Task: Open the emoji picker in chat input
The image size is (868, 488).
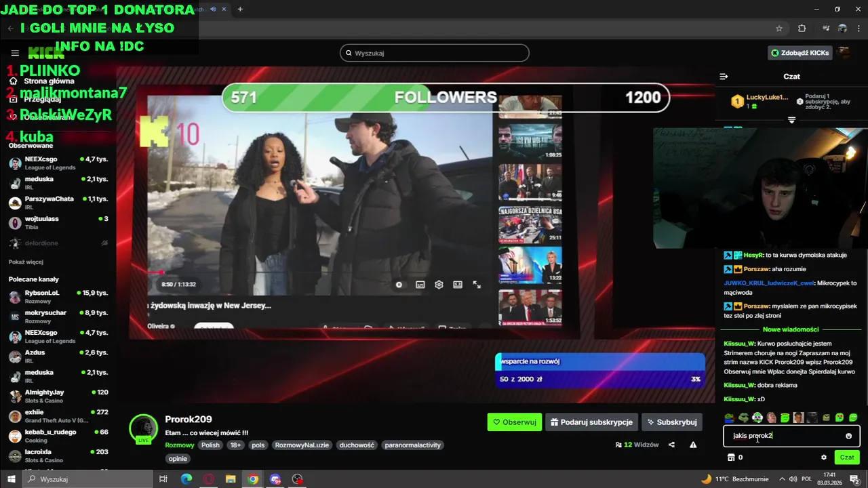Action: 848,436
